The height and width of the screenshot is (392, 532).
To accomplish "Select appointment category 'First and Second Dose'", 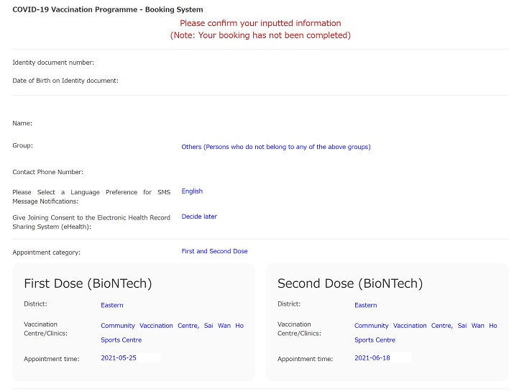I will (x=214, y=251).
